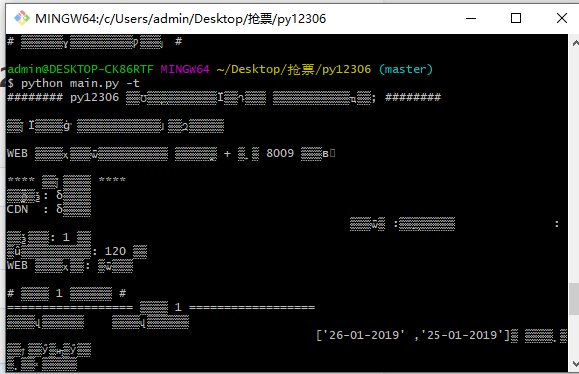Close the MINGW64 terminal window

coord(562,18)
